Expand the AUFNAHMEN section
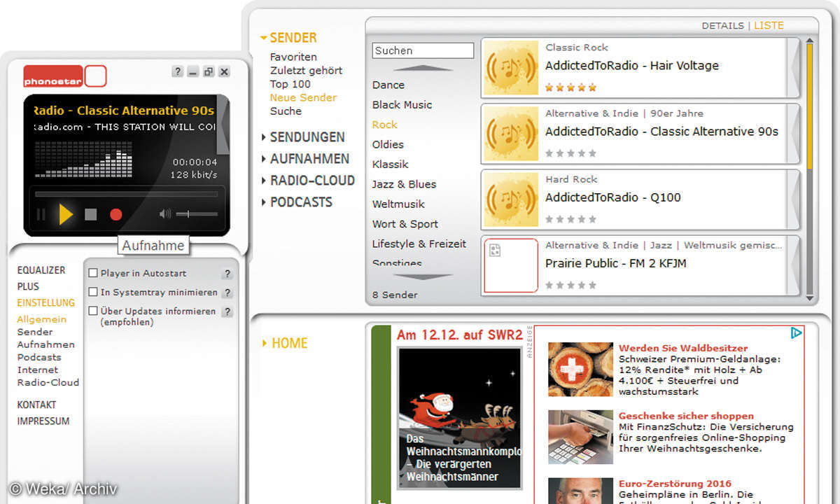This screenshot has width=840, height=504. click(x=305, y=159)
